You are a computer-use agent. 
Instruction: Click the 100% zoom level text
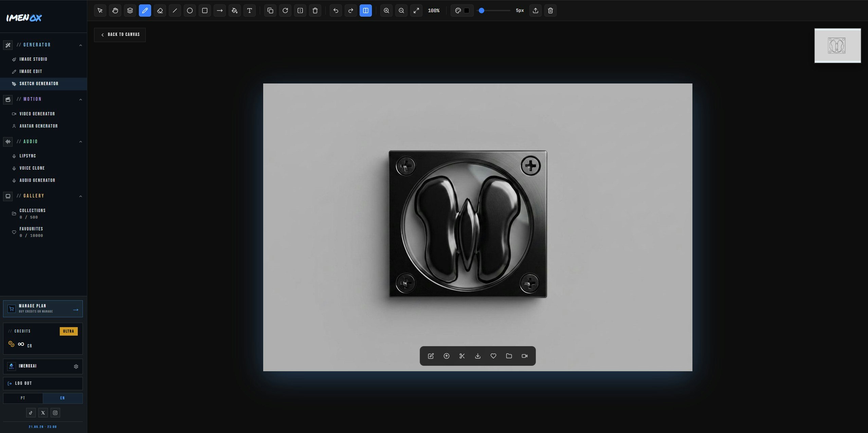coord(434,11)
